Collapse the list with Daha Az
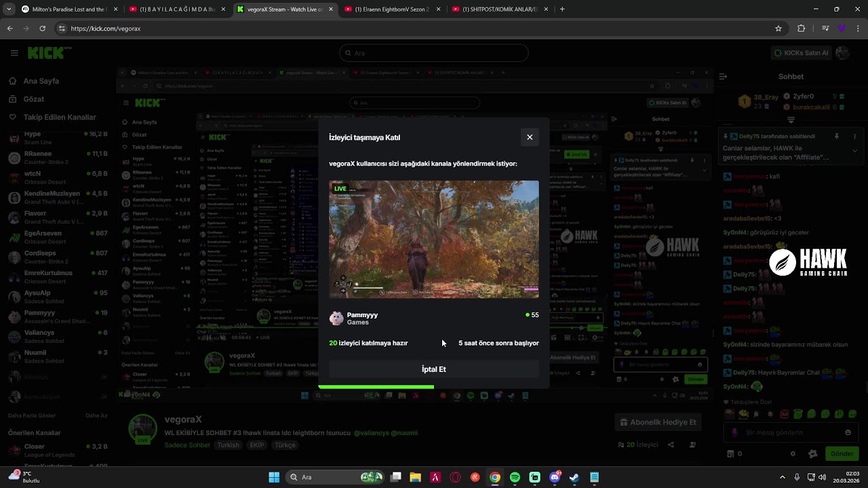 [x=96, y=415]
